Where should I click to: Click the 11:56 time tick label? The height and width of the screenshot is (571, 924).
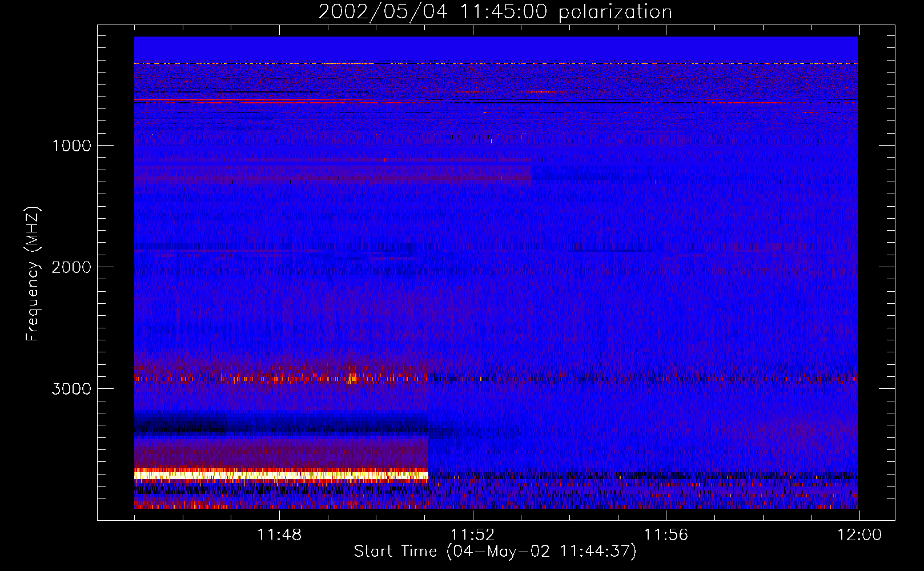tap(666, 535)
